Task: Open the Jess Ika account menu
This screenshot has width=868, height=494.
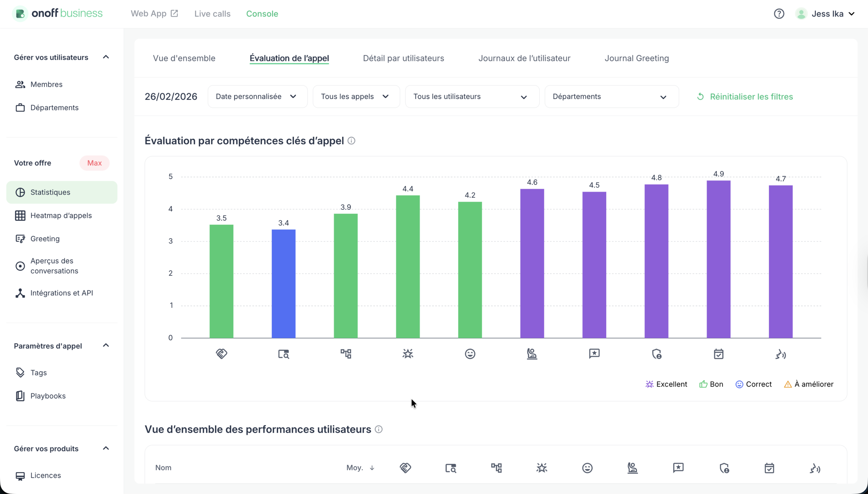Action: (826, 14)
